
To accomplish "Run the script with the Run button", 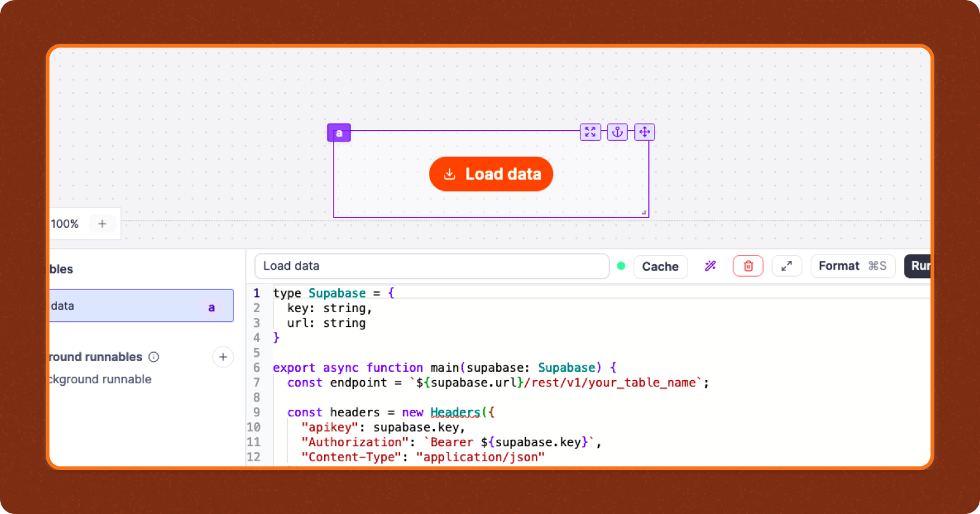I will pos(918,267).
